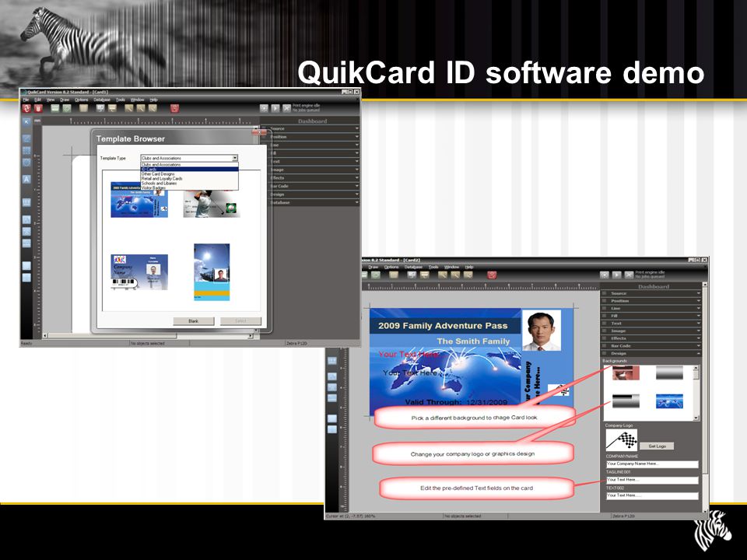Viewport: 747px width, 560px height.
Task: Open the Database menu in Card2 window
Action: click(413, 267)
